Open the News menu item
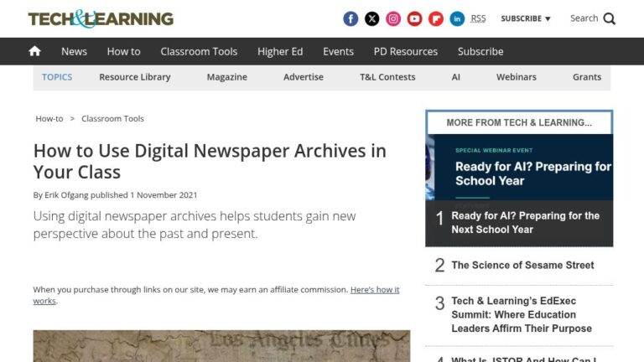The height and width of the screenshot is (362, 644). click(74, 51)
